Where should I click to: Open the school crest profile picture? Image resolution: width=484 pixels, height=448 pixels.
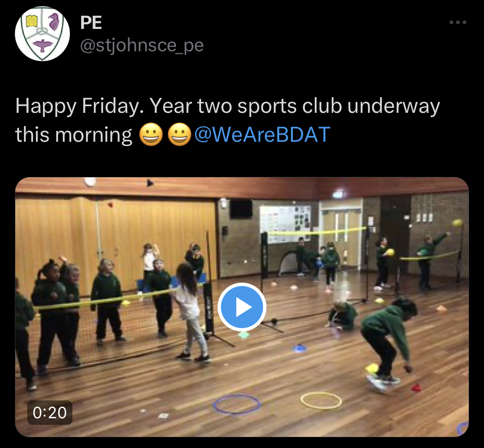click(x=42, y=33)
